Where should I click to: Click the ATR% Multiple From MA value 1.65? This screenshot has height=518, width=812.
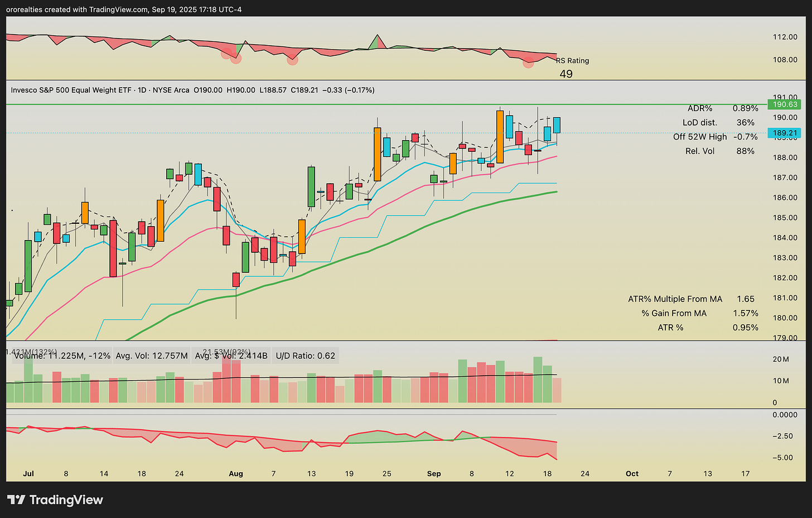click(746, 299)
